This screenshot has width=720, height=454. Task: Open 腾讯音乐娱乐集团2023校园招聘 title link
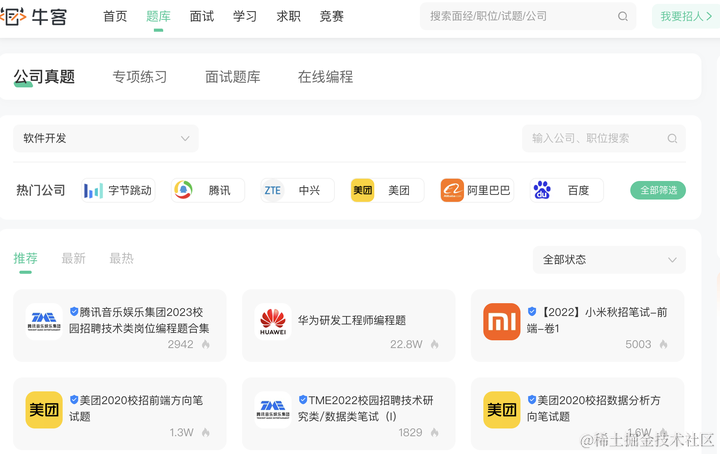(139, 320)
